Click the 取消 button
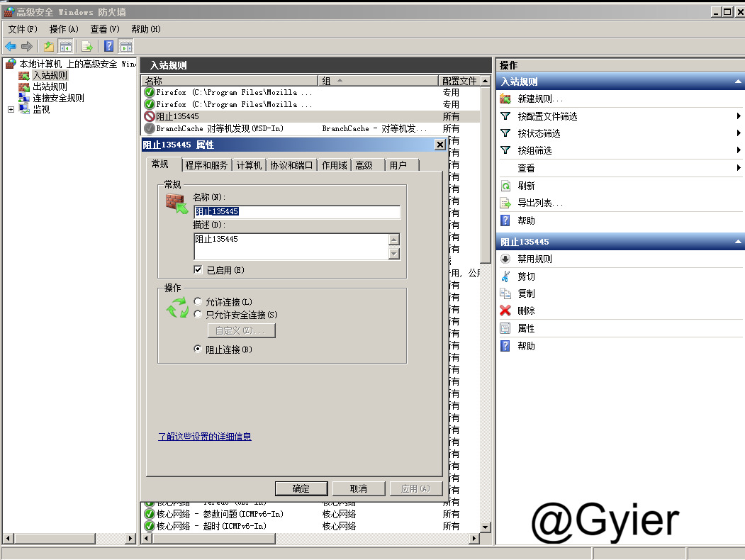Screen dimensions: 745x560 [x=358, y=488]
